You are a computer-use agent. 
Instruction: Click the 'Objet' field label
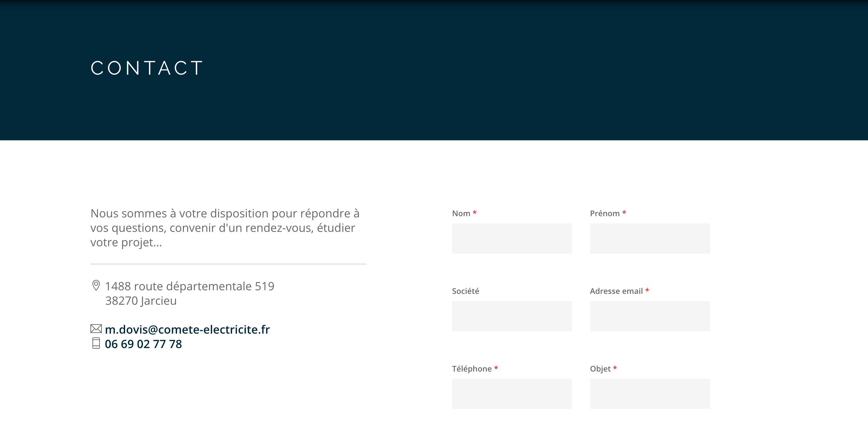pyautogui.click(x=600, y=369)
